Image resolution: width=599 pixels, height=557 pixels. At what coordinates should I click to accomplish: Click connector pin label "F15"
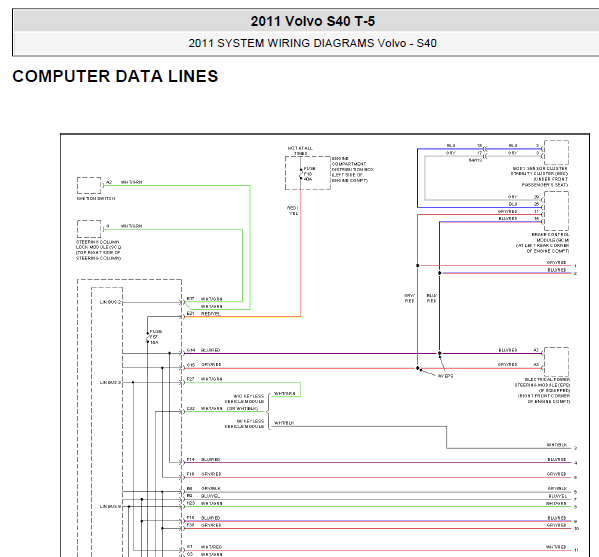click(190, 474)
